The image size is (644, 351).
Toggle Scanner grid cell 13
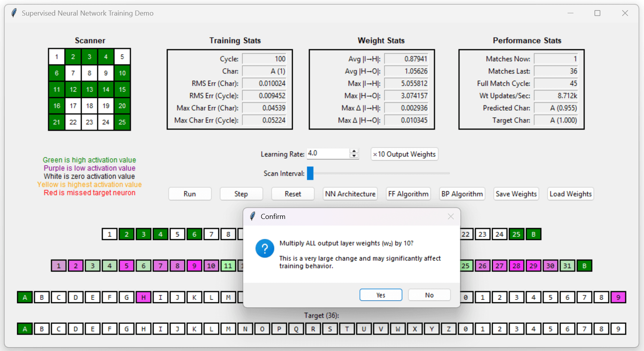pyautogui.click(x=89, y=90)
